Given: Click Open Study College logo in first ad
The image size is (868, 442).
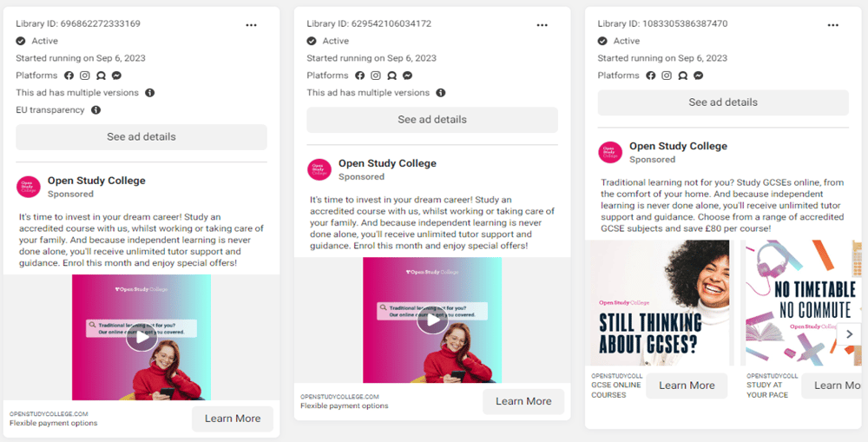Looking at the screenshot, I should 29,188.
